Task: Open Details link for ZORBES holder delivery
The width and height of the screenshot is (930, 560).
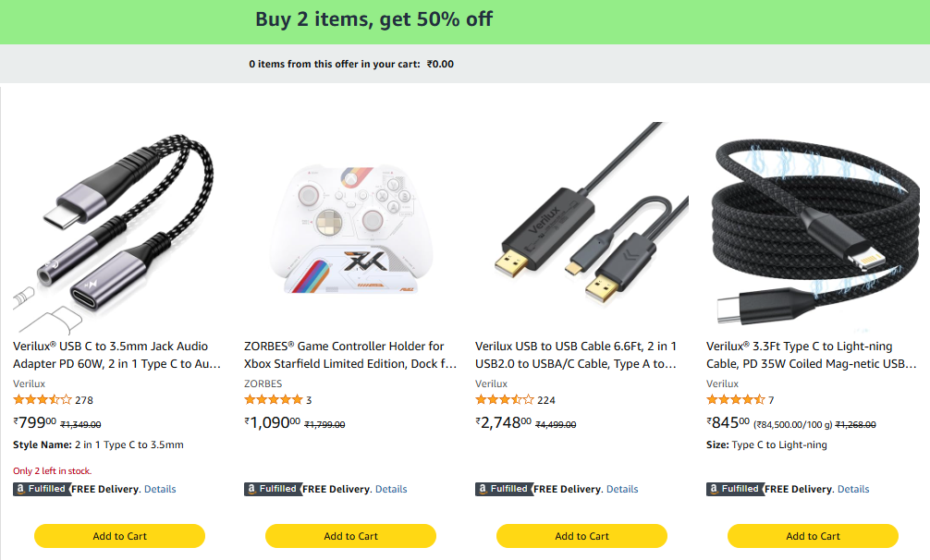Action: click(391, 489)
